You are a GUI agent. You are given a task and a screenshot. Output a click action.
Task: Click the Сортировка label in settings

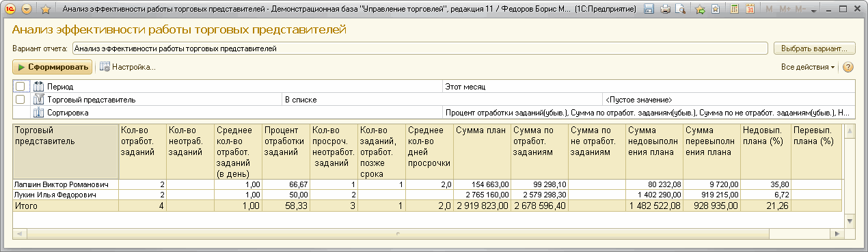tap(68, 113)
